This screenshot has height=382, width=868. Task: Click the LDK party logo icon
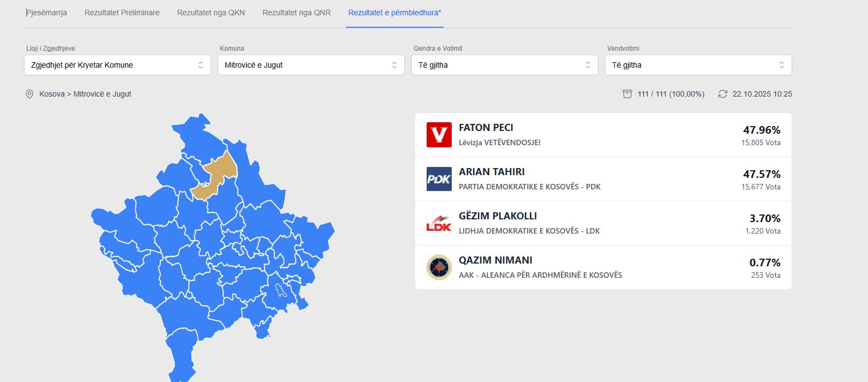tap(439, 223)
